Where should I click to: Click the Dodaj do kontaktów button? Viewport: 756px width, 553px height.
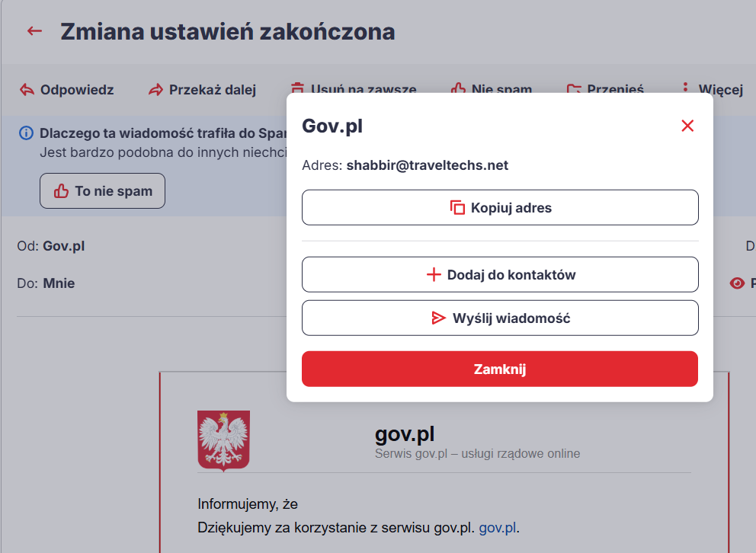(500, 275)
